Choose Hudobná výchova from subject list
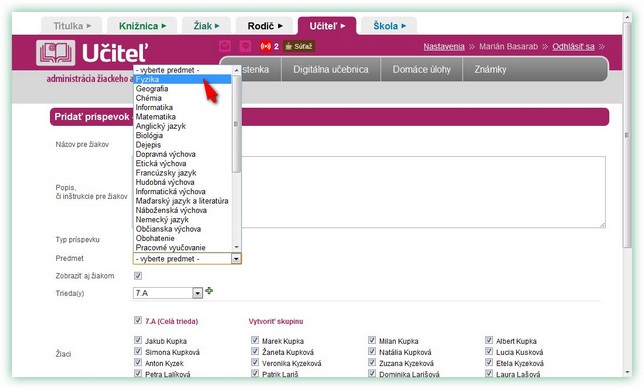This screenshot has height=389, width=644. 183,182
